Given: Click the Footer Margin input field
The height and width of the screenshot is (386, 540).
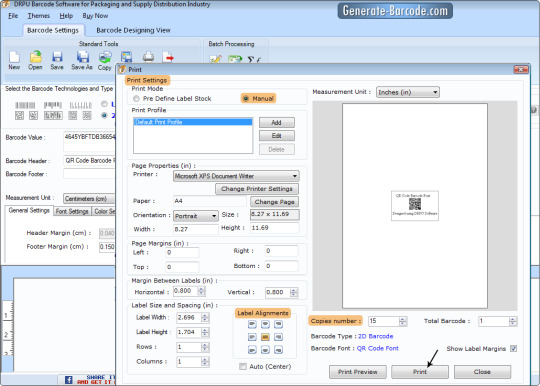Looking at the screenshot, I should pyautogui.click(x=107, y=247).
